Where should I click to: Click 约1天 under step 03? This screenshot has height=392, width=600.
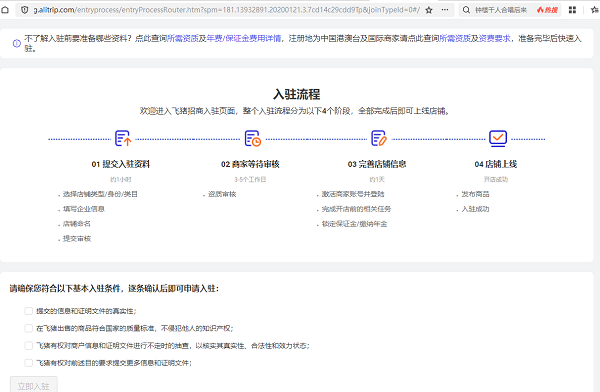[x=377, y=179]
